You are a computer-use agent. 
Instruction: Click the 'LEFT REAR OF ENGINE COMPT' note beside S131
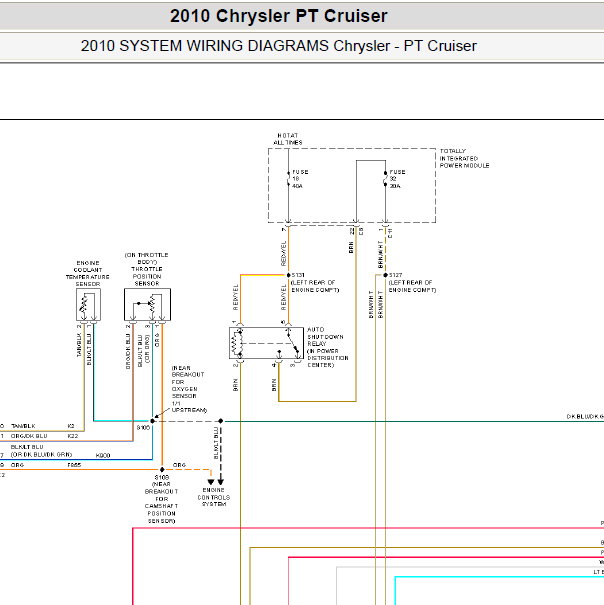[315, 286]
